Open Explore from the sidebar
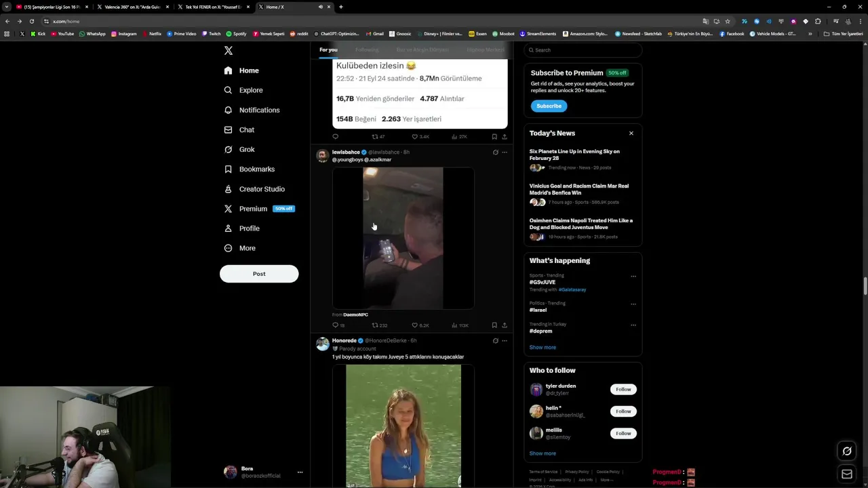Screen dimensions: 868x488 click(243, 90)
